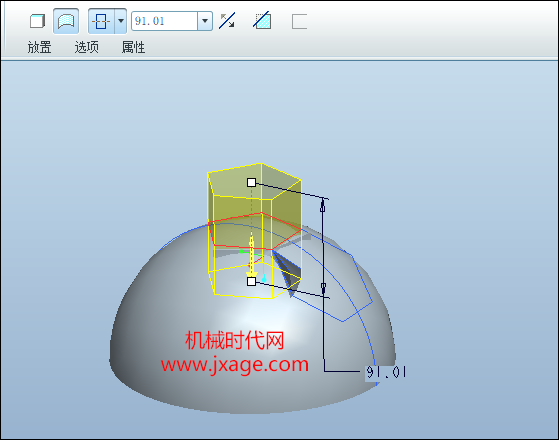Expand the depth option type dropdown arrow
Image resolution: width=559 pixels, height=440 pixels.
pyautogui.click(x=121, y=21)
